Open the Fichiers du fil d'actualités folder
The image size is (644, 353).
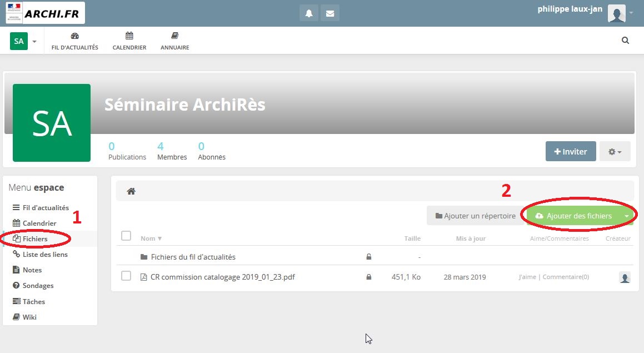pyautogui.click(x=193, y=257)
